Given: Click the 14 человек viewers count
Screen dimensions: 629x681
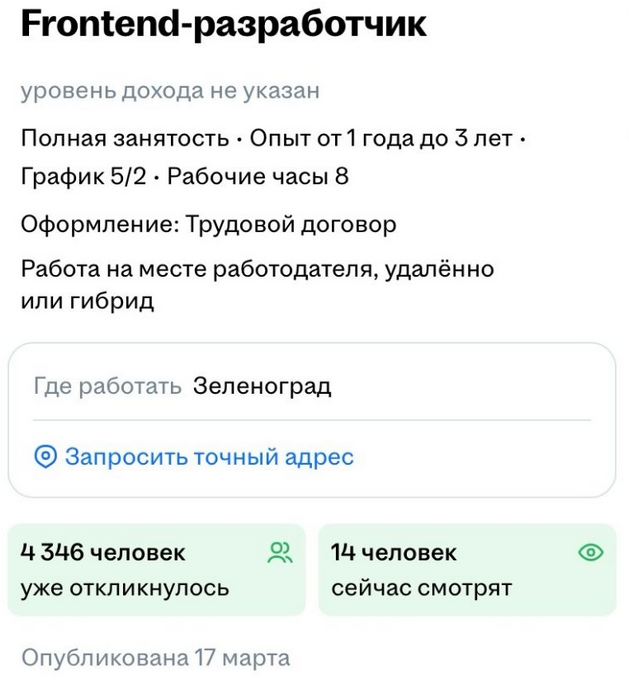Looking at the screenshot, I should point(394,552).
